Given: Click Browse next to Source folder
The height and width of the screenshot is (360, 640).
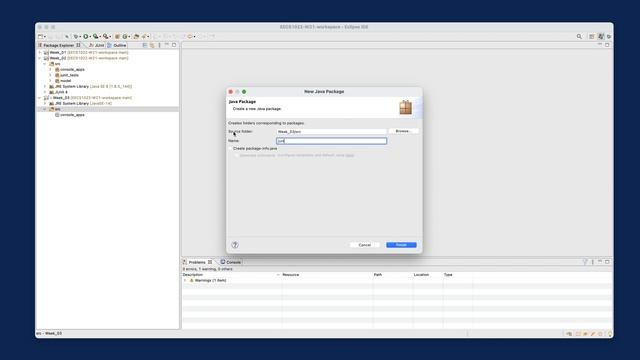Looking at the screenshot, I should pos(403,131).
